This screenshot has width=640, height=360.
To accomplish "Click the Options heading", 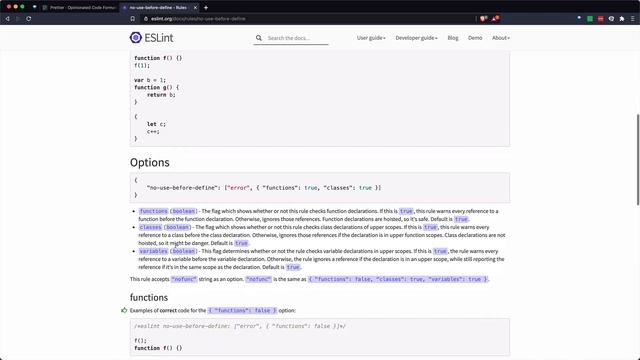I will (149, 162).
